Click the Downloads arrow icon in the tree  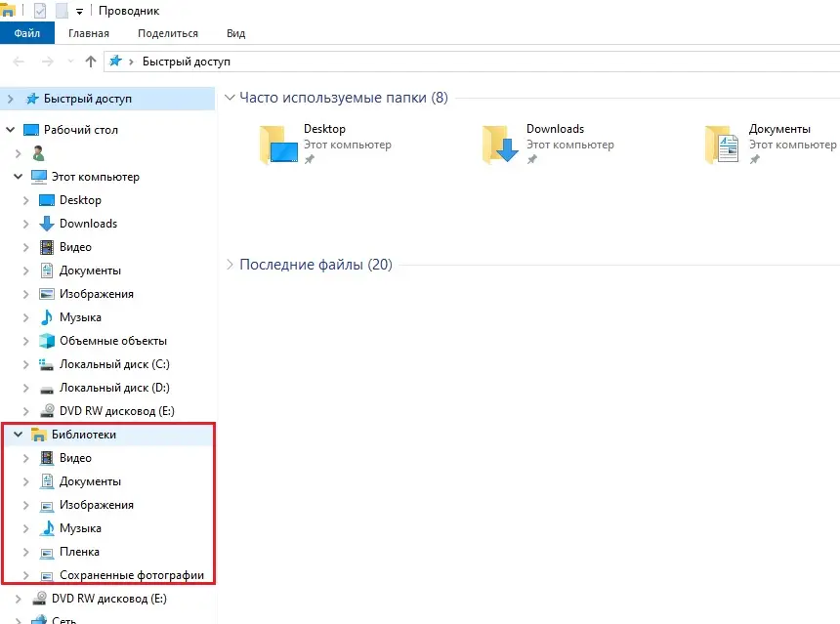click(x=47, y=224)
